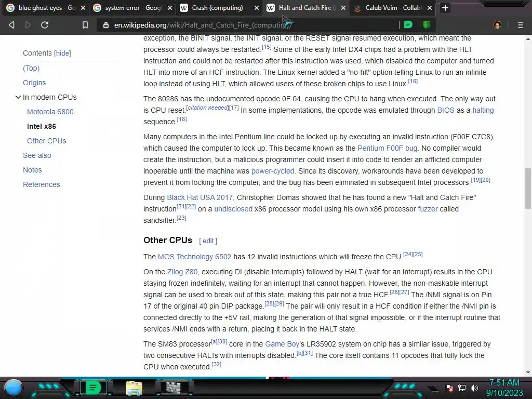Edit the Other CPUs section

208,241
